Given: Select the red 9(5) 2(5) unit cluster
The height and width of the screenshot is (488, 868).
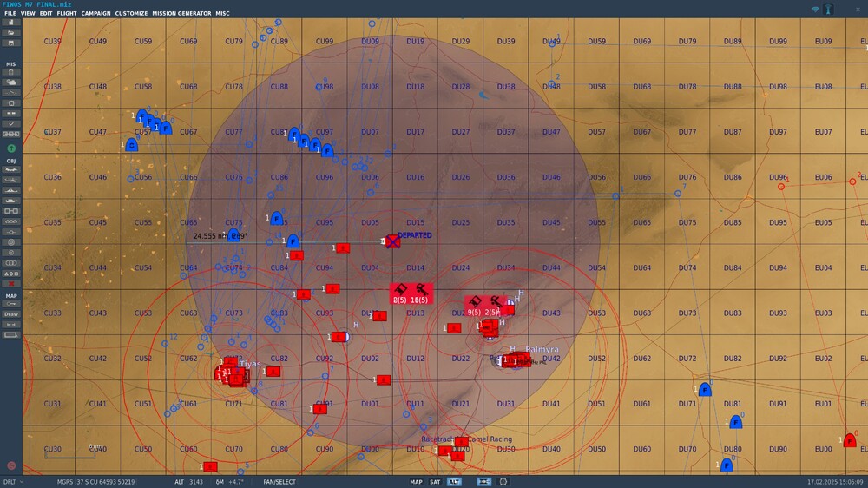Looking at the screenshot, I should pos(485,307).
